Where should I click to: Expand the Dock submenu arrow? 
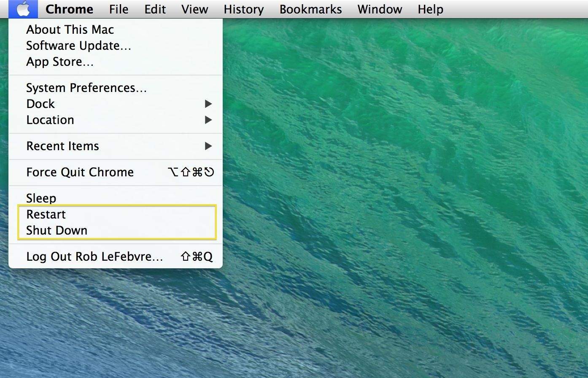(208, 104)
